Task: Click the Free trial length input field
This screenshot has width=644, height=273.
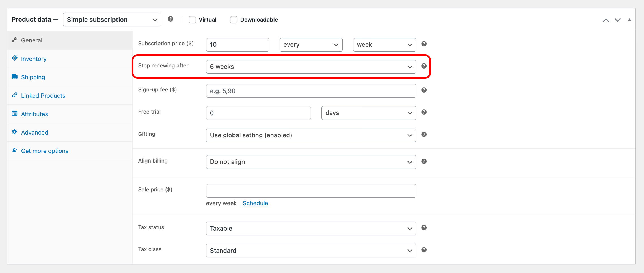Action: click(x=258, y=113)
